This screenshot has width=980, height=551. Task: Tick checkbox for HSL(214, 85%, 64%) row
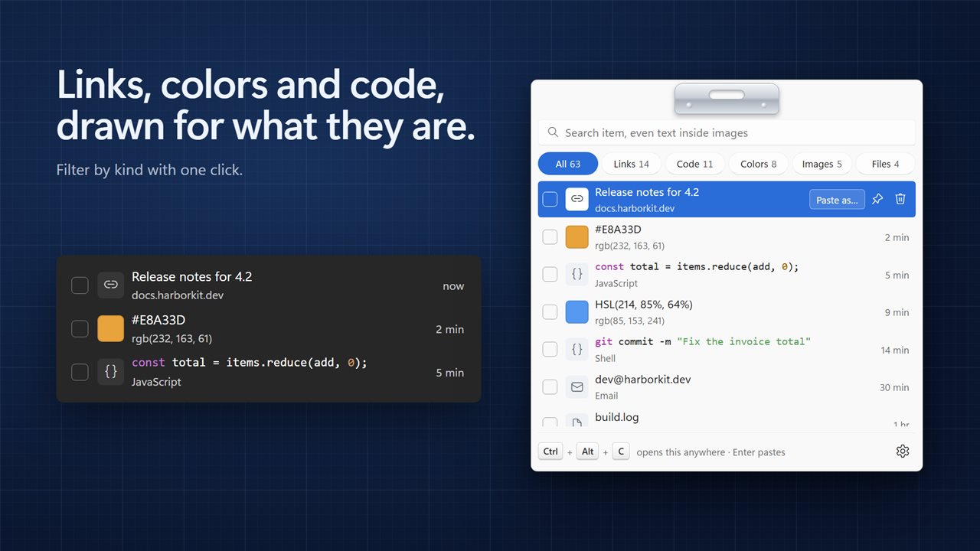pyautogui.click(x=550, y=311)
